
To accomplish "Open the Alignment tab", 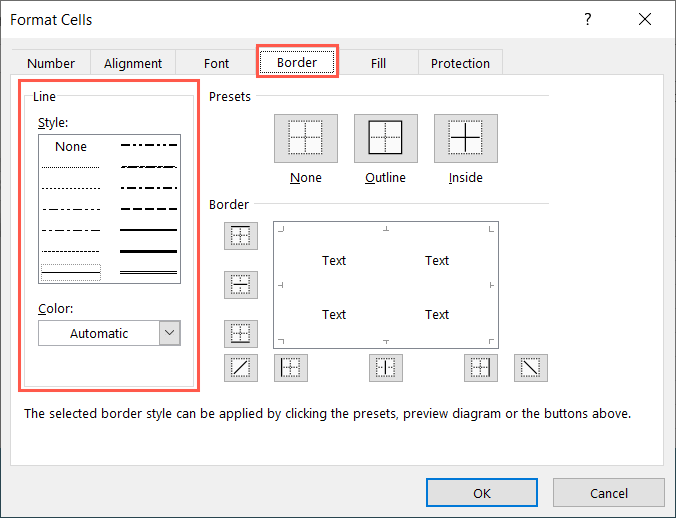I will (133, 63).
